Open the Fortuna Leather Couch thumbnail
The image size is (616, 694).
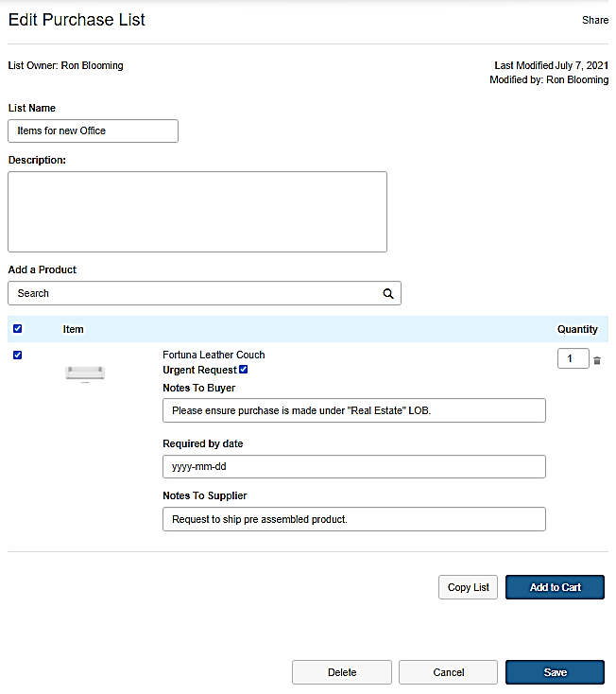pyautogui.click(x=85, y=373)
